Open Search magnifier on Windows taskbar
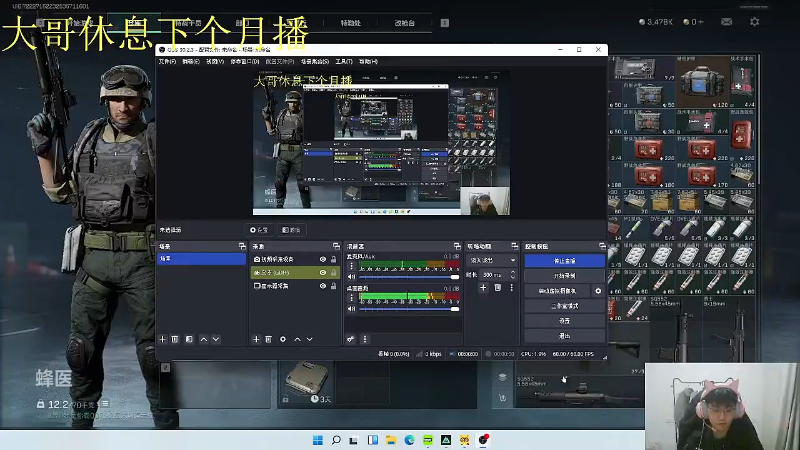 [336, 440]
